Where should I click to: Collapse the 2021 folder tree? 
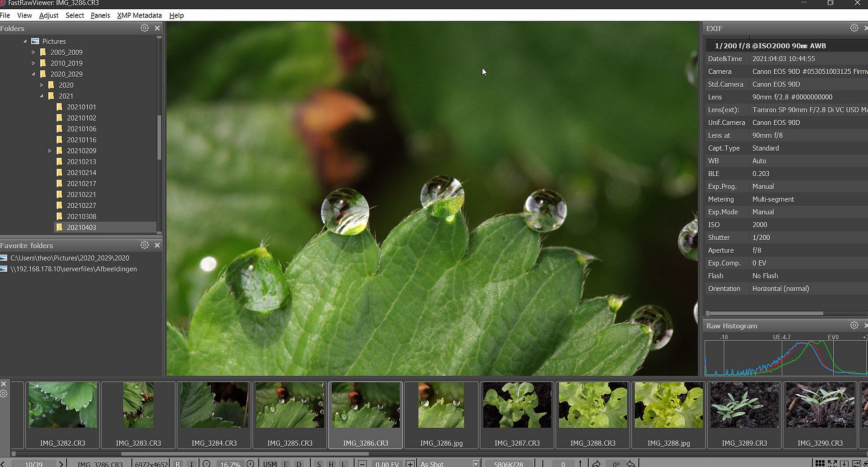tap(42, 96)
